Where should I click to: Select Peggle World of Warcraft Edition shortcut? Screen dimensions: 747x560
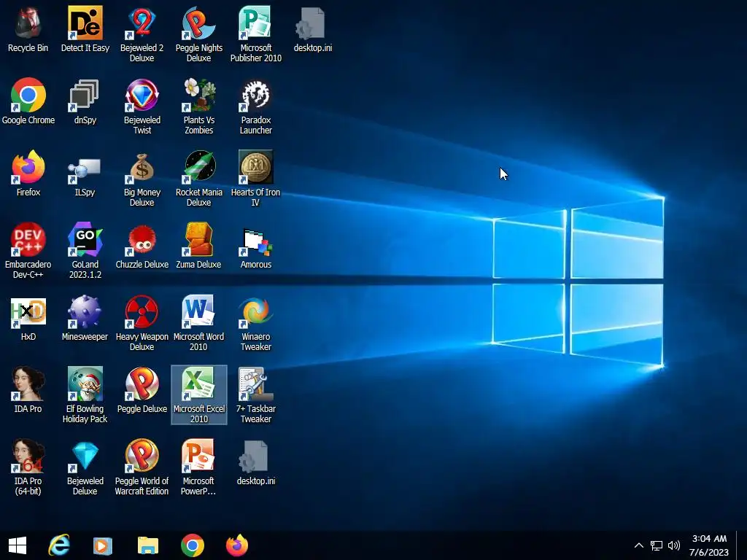pos(142,467)
